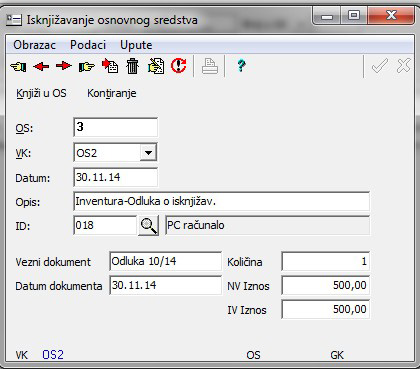Go to the first record hand icon
The height and width of the screenshot is (369, 420).
pyautogui.click(x=18, y=67)
